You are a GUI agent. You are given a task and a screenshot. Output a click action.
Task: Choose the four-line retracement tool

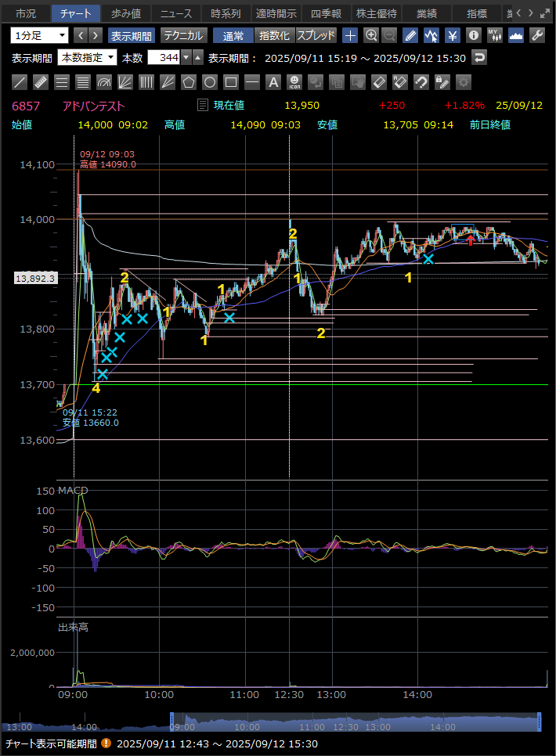tap(83, 82)
